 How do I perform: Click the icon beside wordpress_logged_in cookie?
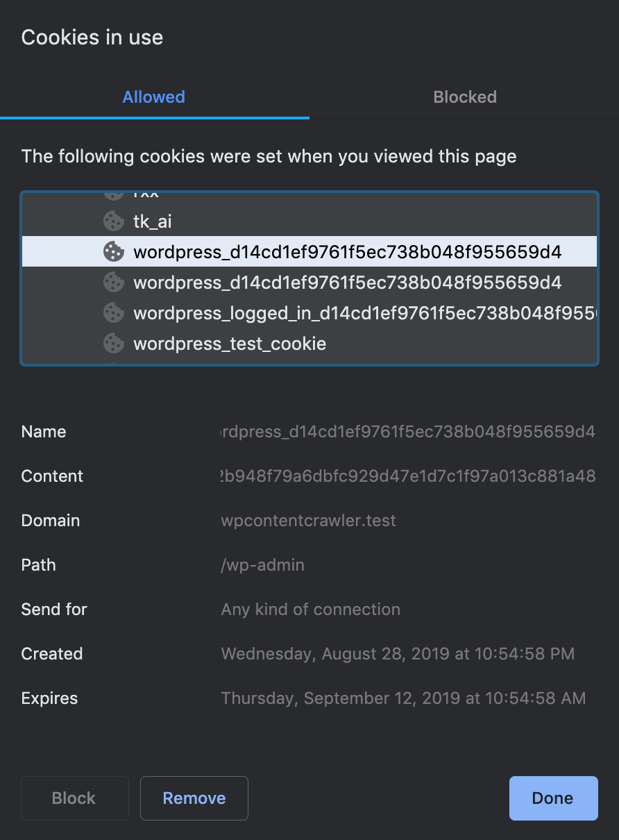coord(113,312)
